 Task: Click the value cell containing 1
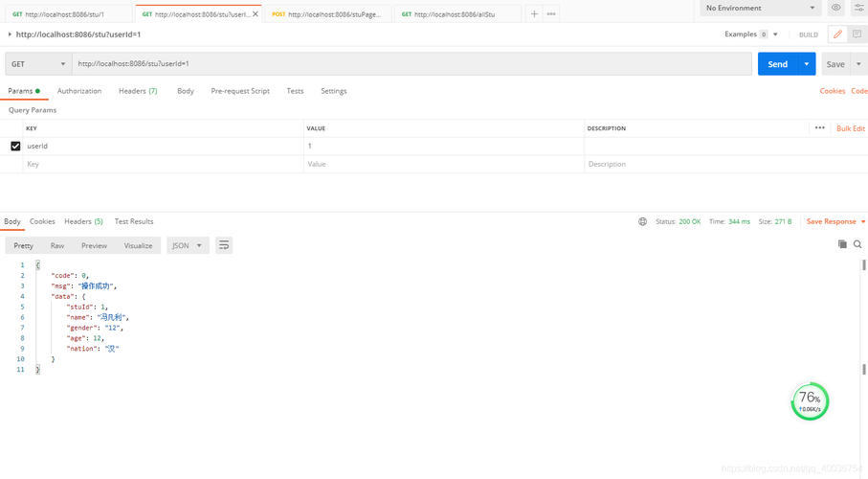[x=444, y=146]
